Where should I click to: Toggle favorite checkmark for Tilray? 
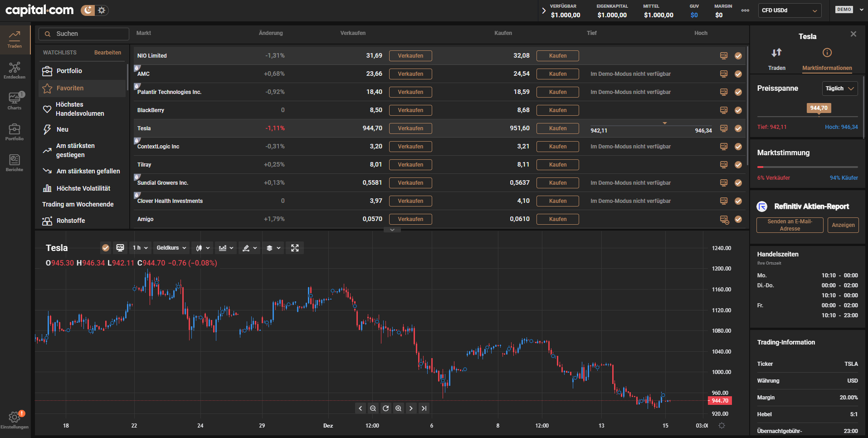pos(738,165)
